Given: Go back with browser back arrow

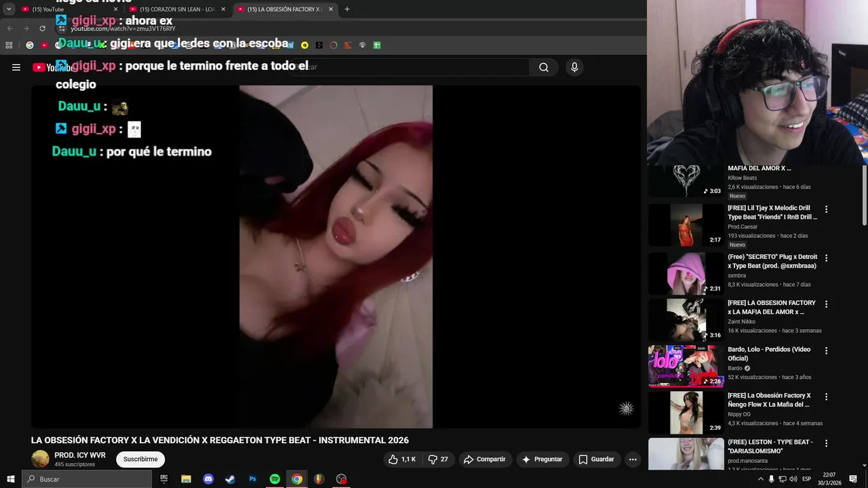Looking at the screenshot, I should pyautogui.click(x=9, y=28).
